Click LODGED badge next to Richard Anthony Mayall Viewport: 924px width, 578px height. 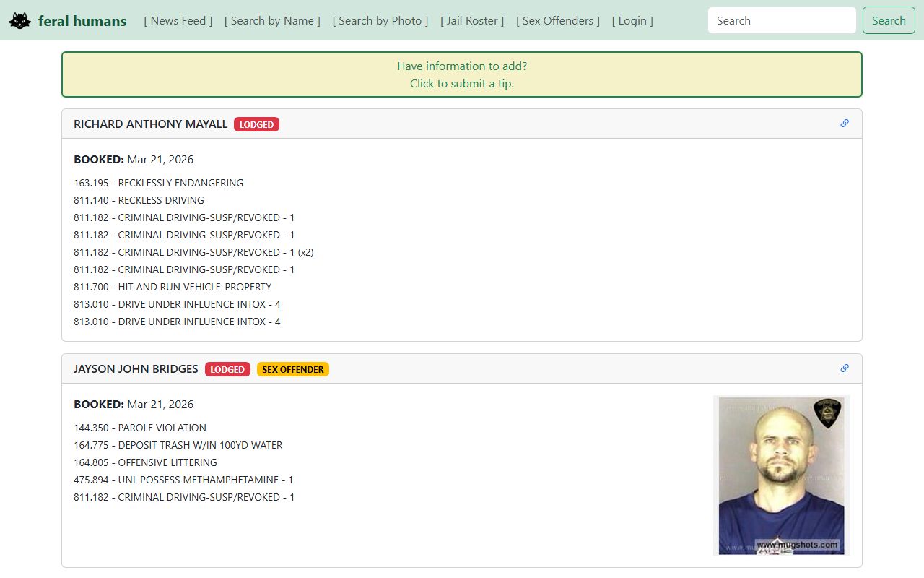(x=256, y=124)
